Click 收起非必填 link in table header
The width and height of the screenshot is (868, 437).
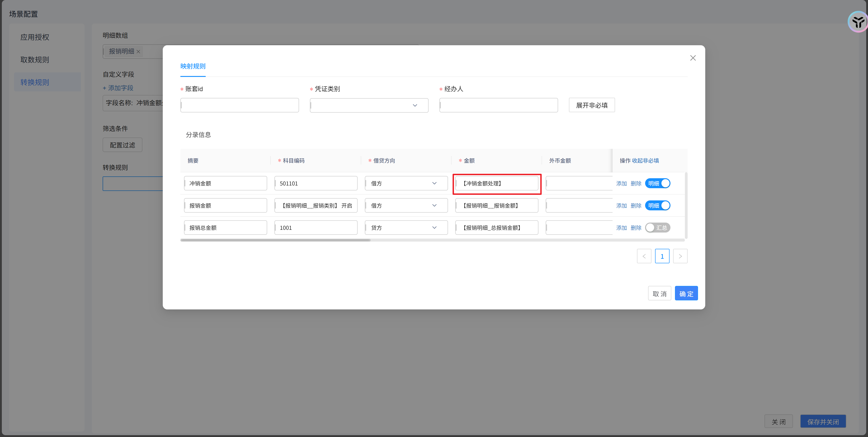[x=645, y=161]
